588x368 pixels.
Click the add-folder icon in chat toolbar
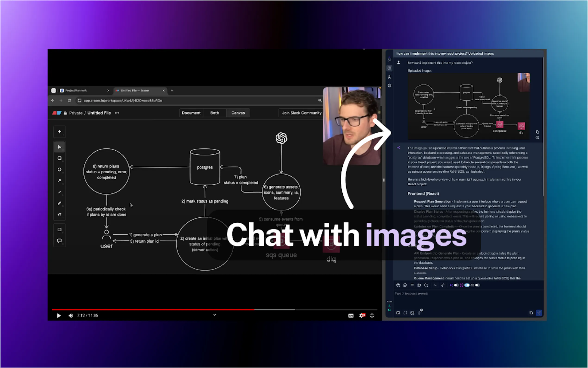click(426, 285)
